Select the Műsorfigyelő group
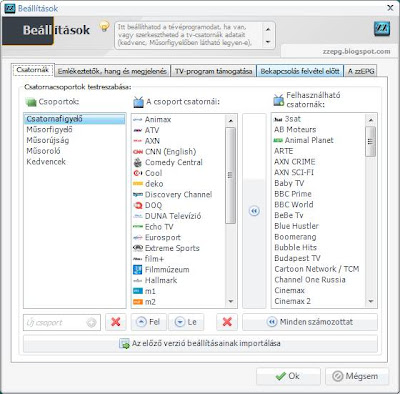The height and width of the screenshot is (394, 400). coord(75,130)
